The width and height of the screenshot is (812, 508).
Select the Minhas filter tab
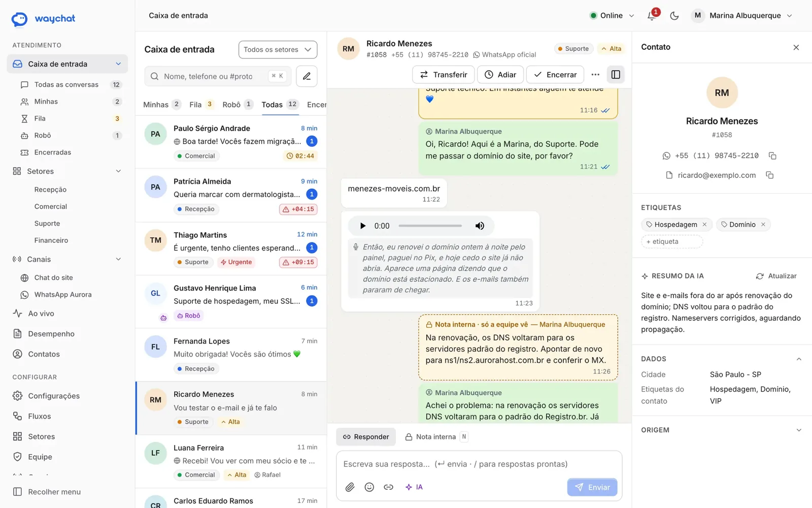pos(161,105)
